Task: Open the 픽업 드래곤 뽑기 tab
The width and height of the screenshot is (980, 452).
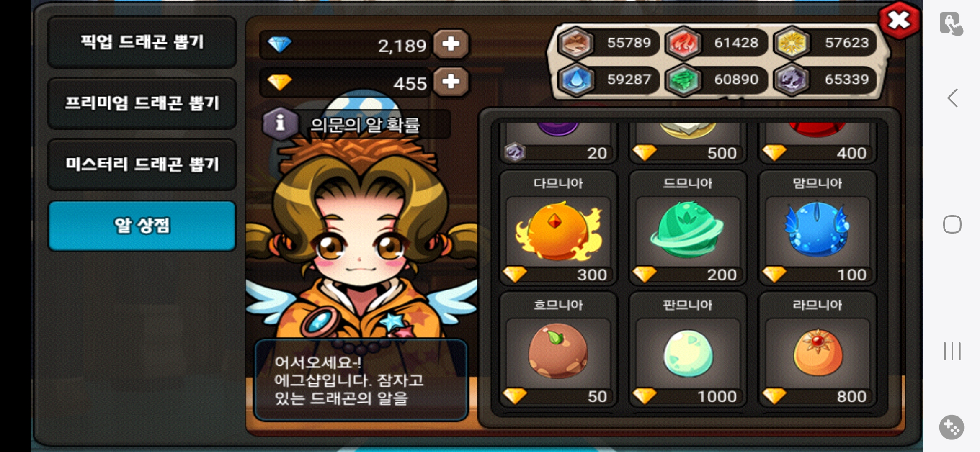Action: point(142,42)
